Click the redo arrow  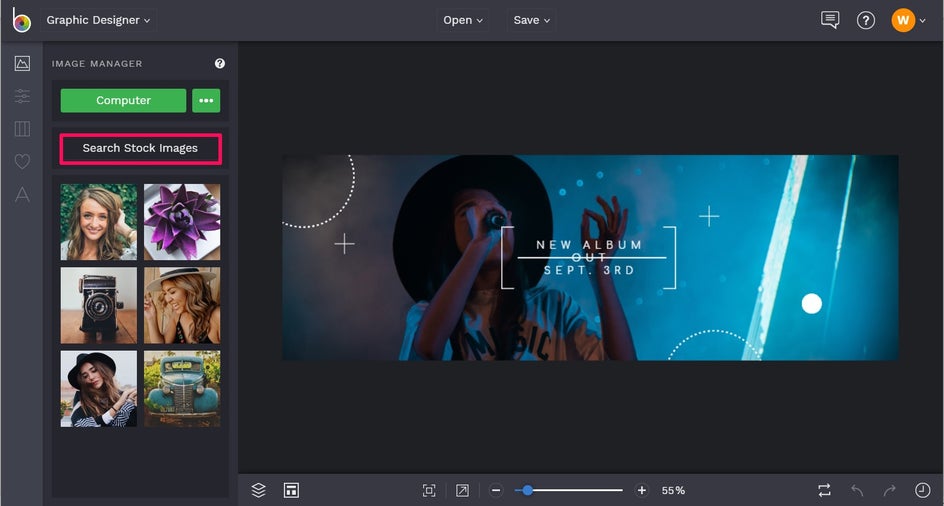(x=889, y=490)
